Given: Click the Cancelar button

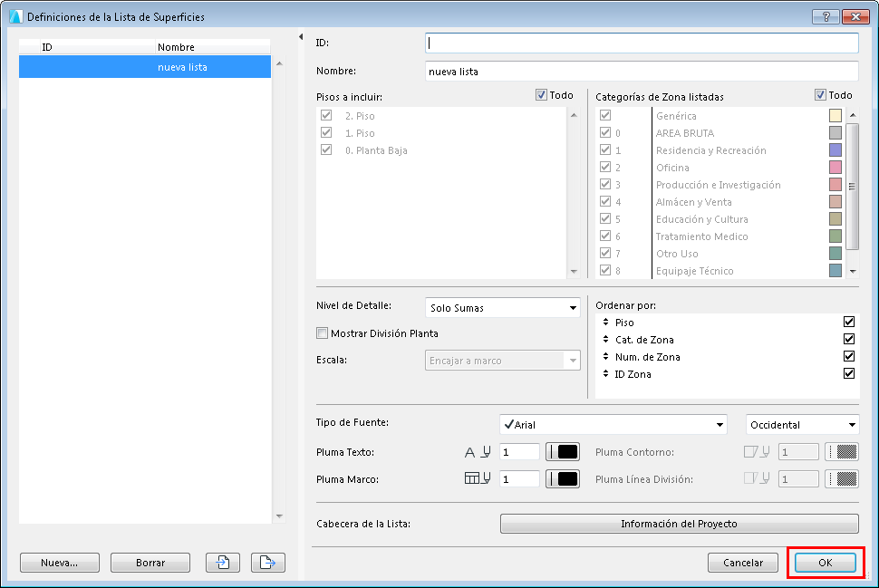Looking at the screenshot, I should pyautogui.click(x=743, y=563).
